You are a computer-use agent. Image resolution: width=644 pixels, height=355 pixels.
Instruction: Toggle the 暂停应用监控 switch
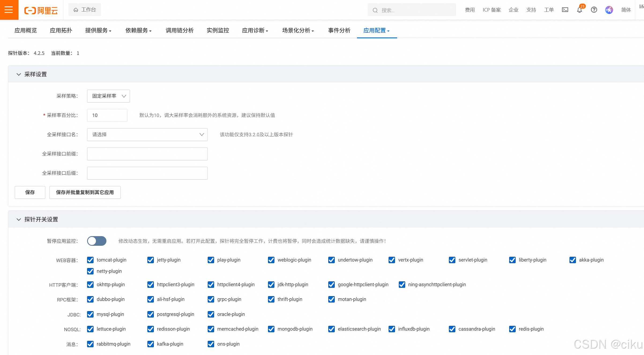click(97, 241)
